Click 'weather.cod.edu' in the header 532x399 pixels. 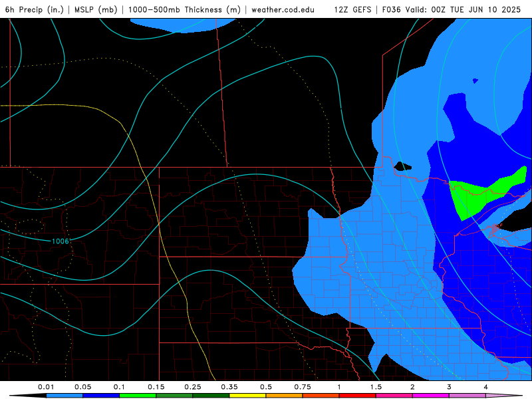pyautogui.click(x=283, y=9)
